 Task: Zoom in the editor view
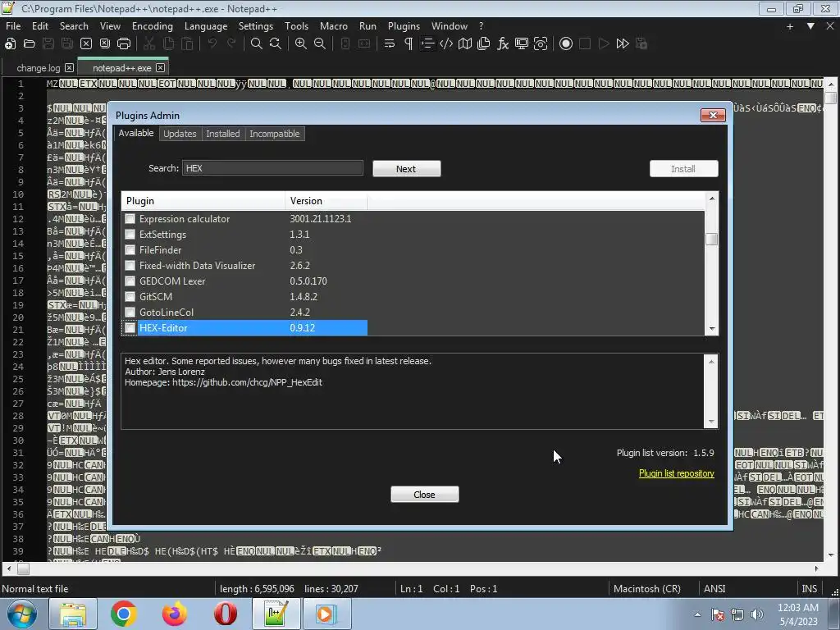(x=301, y=44)
